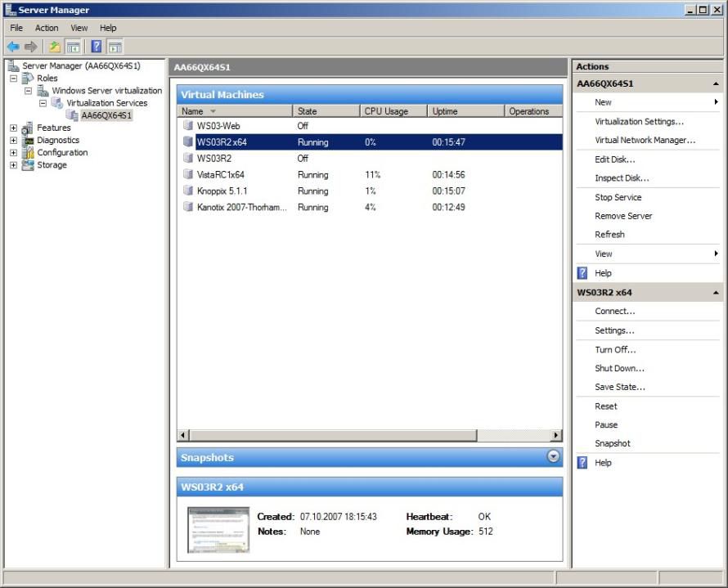Image resolution: width=728 pixels, height=588 pixels.
Task: Click the Virtualization Services icon
Action: pyautogui.click(x=57, y=102)
